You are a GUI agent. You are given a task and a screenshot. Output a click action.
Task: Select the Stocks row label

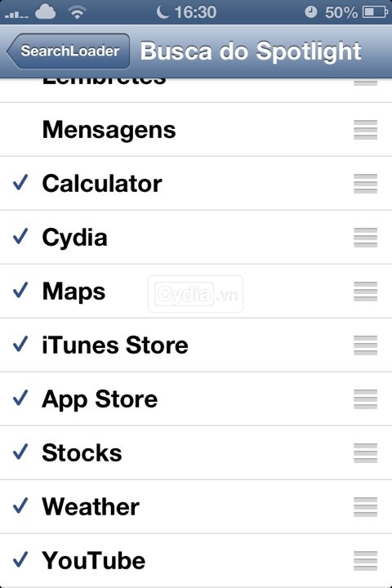82,452
